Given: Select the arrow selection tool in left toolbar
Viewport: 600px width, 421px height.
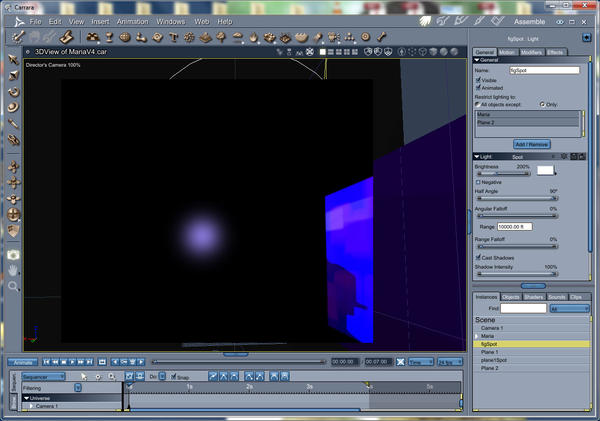Looking at the screenshot, I should tap(13, 59).
